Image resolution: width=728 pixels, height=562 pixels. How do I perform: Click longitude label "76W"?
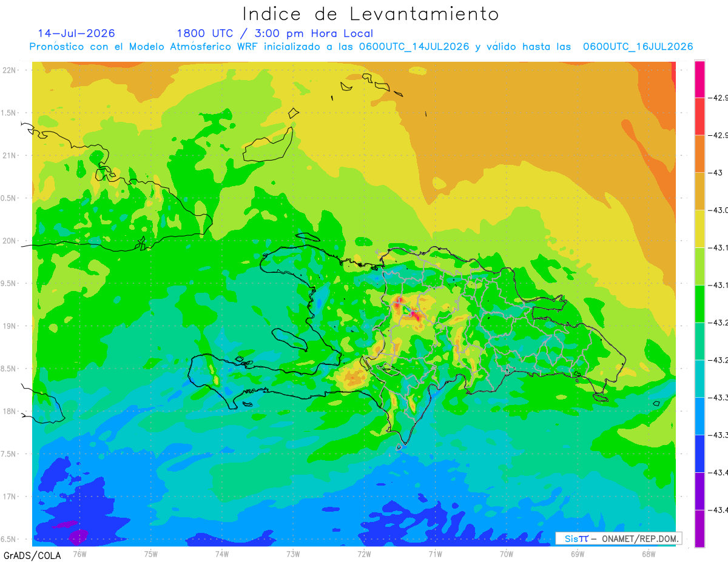click(x=79, y=553)
